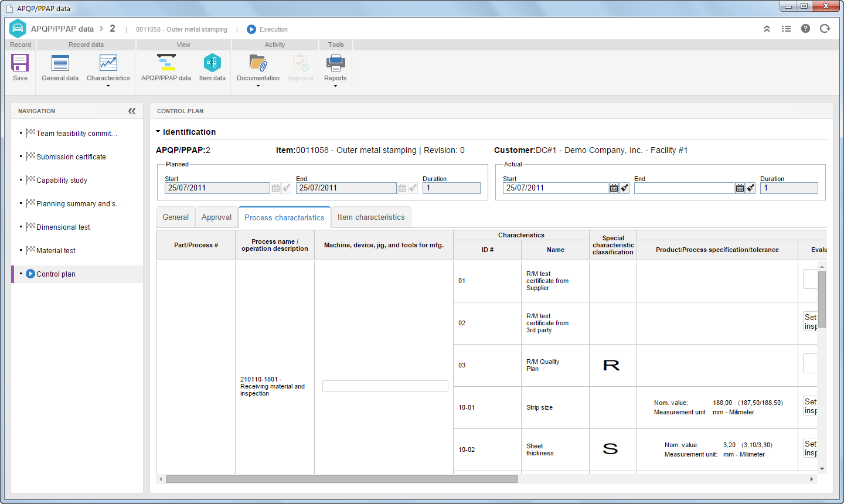Click the Actual End date field
Screen dimensions: 844x504
click(x=684, y=188)
